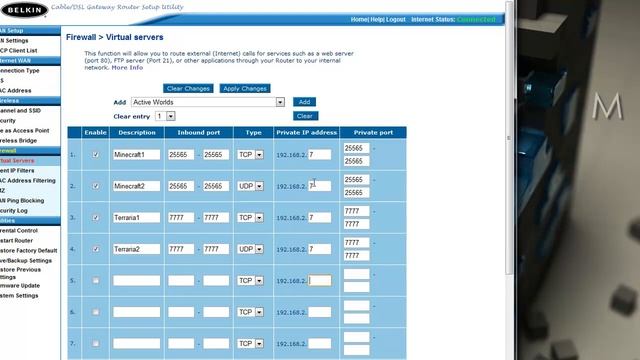Image resolution: width=640 pixels, height=360 pixels.
Task: Click first inbound port of Terraria1
Action: (181, 218)
